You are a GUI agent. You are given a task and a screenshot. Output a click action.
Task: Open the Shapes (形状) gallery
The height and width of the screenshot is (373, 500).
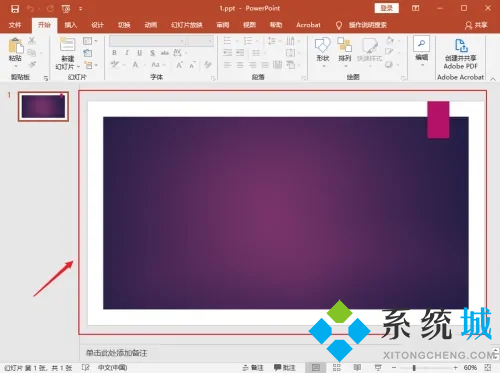(x=323, y=52)
